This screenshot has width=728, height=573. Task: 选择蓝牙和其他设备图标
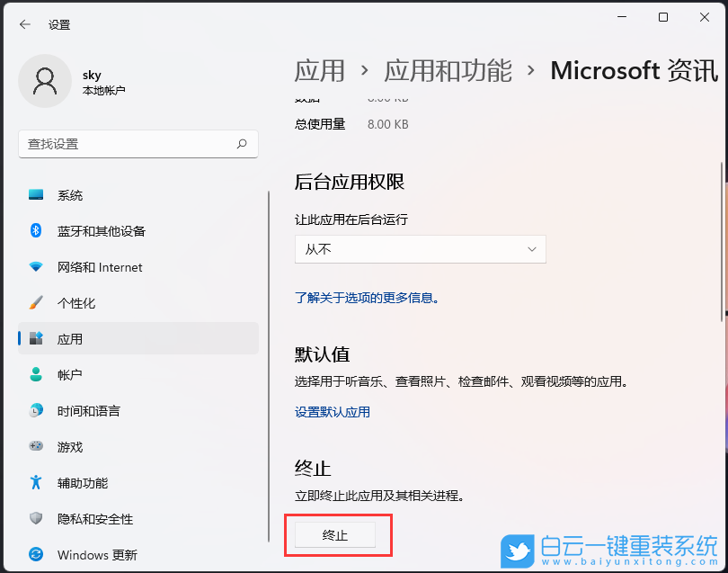(36, 230)
